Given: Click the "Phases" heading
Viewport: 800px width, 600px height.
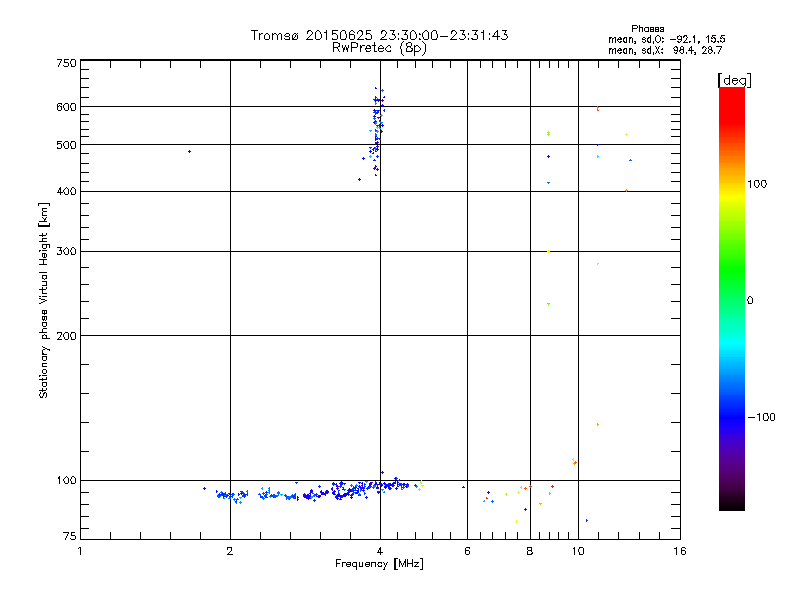Looking at the screenshot, I should [x=647, y=29].
